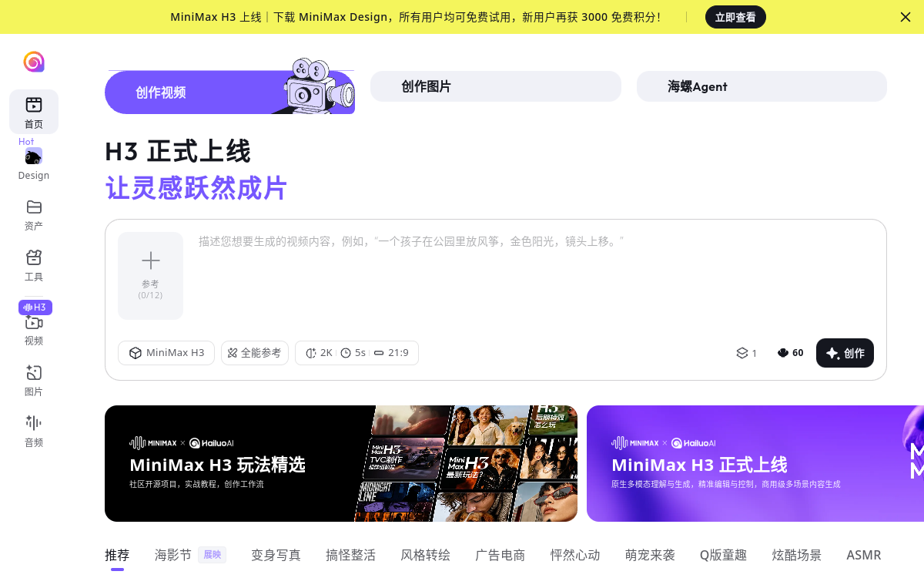
Task: Click the 让灵感跃然成片 tagline text
Action: tap(196, 188)
